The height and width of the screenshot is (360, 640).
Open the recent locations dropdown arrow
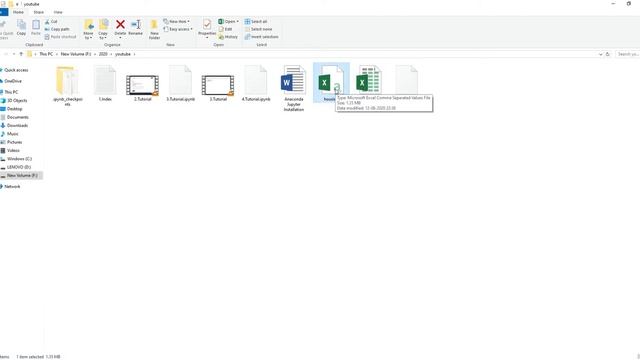click(x=13, y=54)
